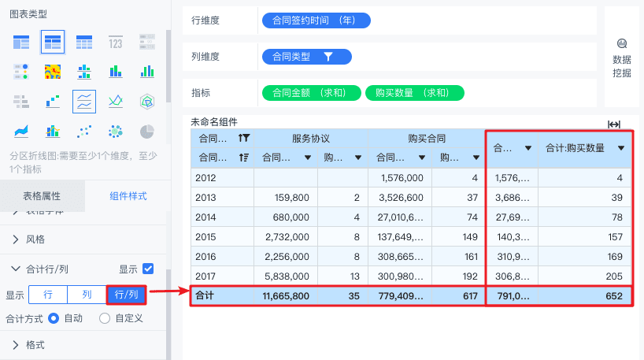Collapse the 合计行/列 section

pos(16,269)
